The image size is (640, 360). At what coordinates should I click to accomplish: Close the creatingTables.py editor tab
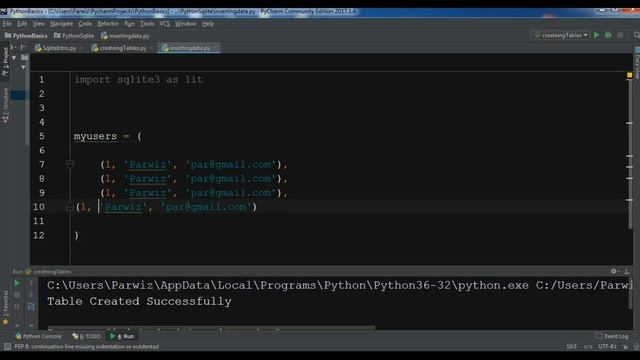(151, 48)
